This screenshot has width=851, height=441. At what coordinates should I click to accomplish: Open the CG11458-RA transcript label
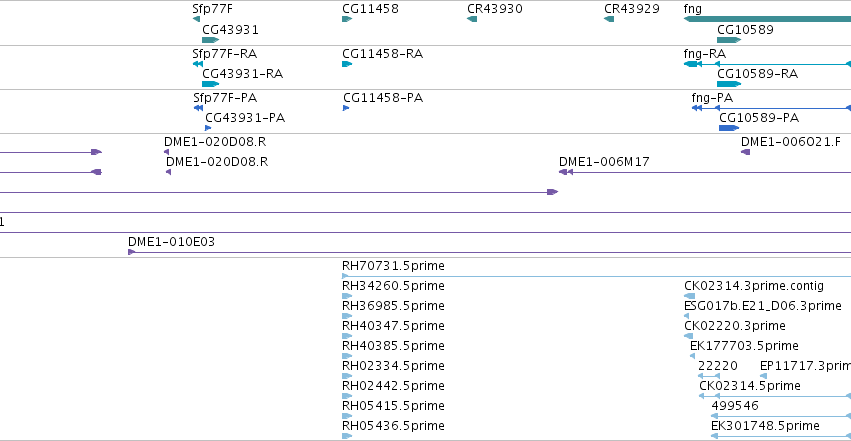pyautogui.click(x=383, y=54)
